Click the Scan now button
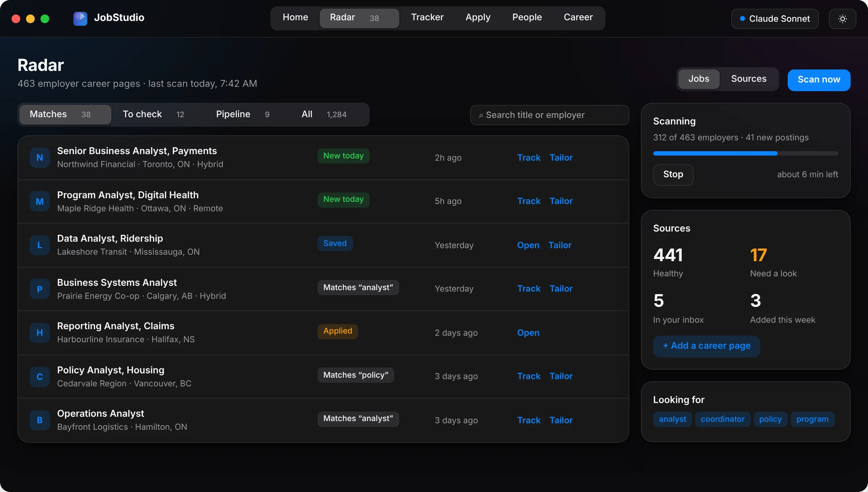The image size is (868, 492). 819,80
